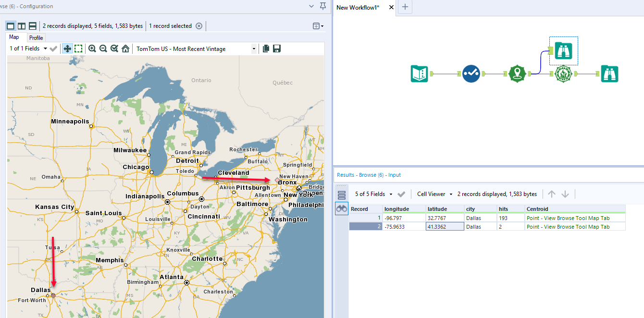Select the latitude cell showing 41.3362
The height and width of the screenshot is (318, 644).
click(445, 226)
